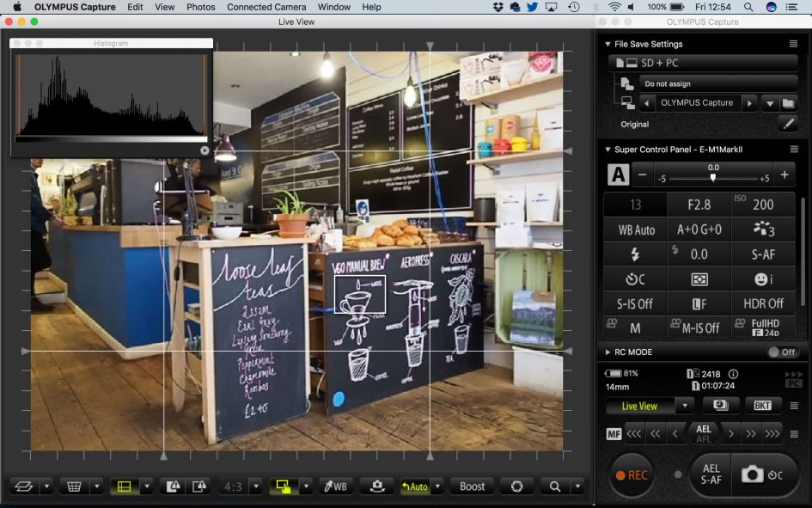The width and height of the screenshot is (812, 508).
Task: Toggle the MF manual focus indicator
Action: coord(614,434)
